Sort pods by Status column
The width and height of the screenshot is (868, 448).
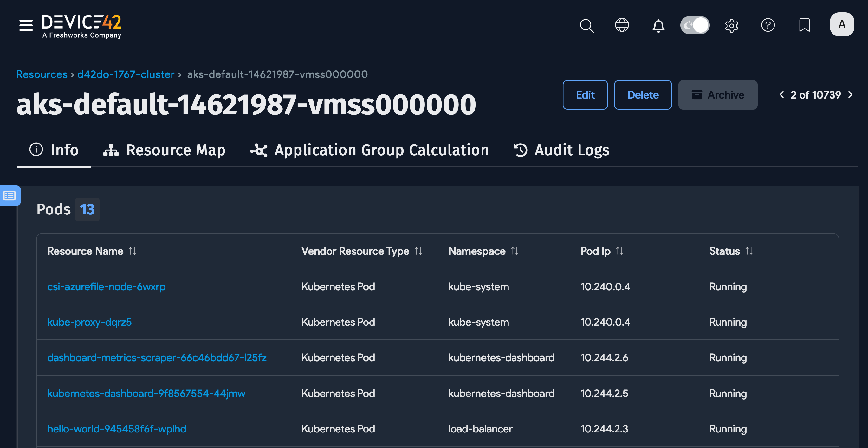[x=748, y=251]
